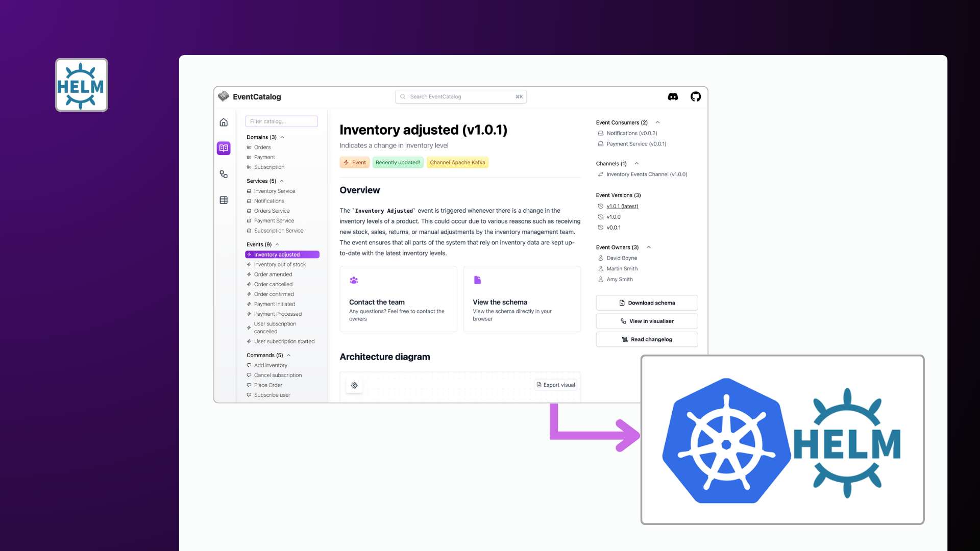980x551 pixels.
Task: Click the Filter catalog input
Action: pyautogui.click(x=281, y=121)
